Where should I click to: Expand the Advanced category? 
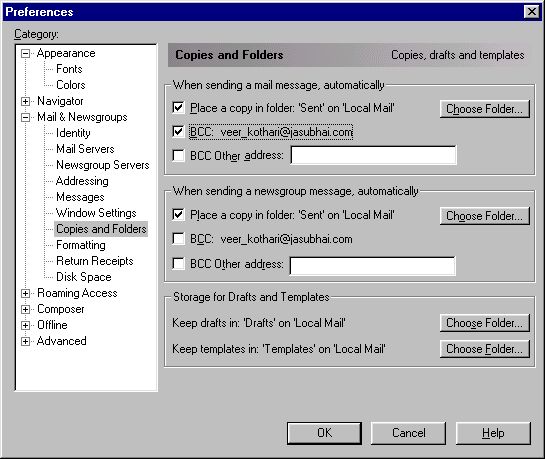(25, 341)
